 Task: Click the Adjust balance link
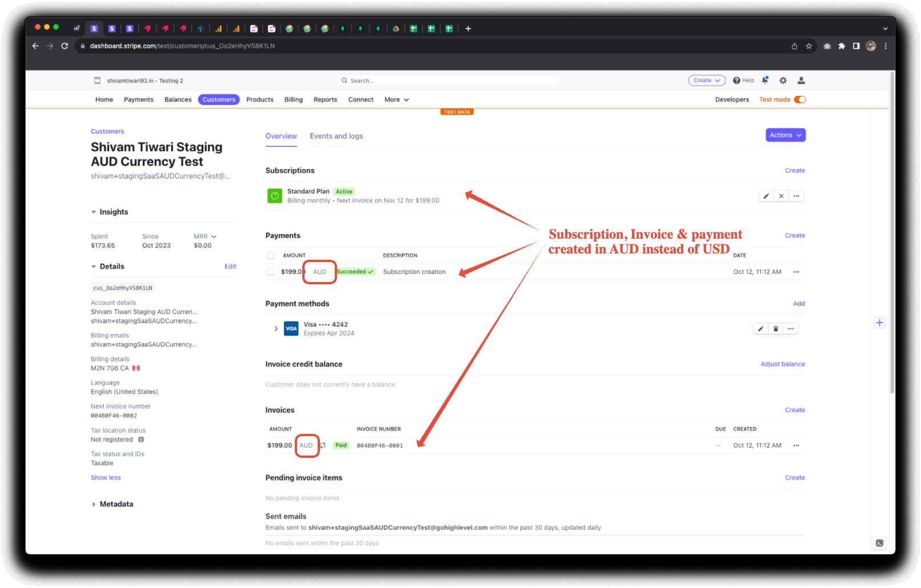coord(783,364)
